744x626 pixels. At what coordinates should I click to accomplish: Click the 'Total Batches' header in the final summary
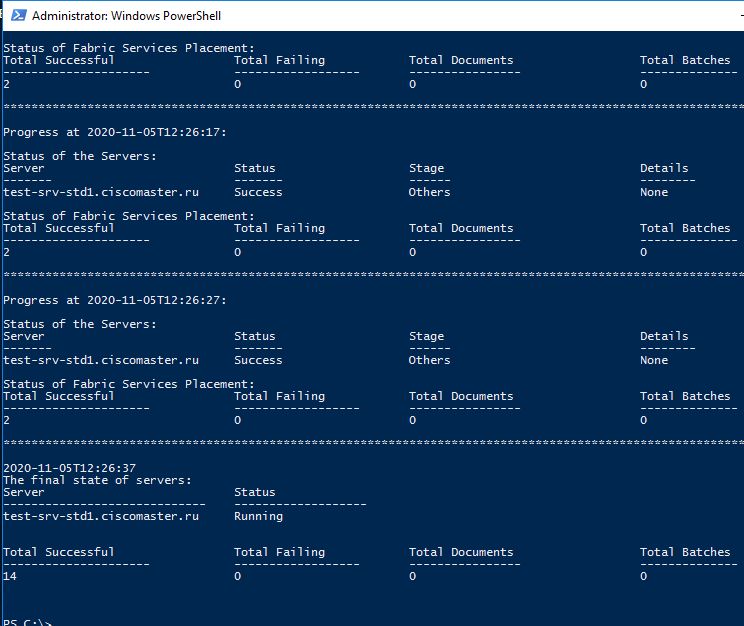(685, 552)
